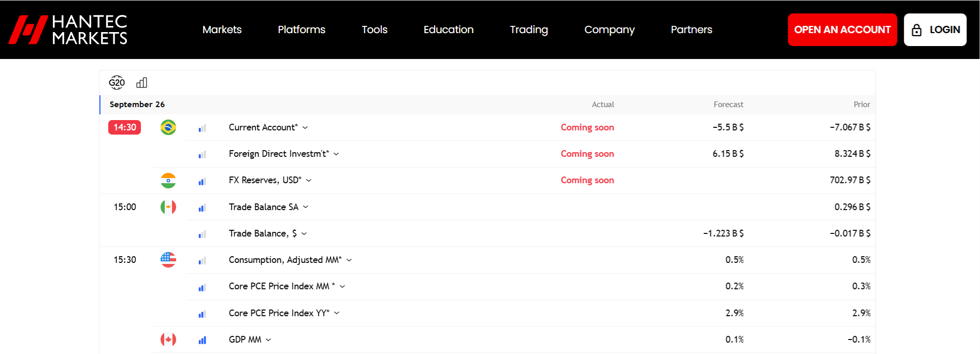Click the India flag icon
This screenshot has width=980, height=354.
[x=168, y=181]
